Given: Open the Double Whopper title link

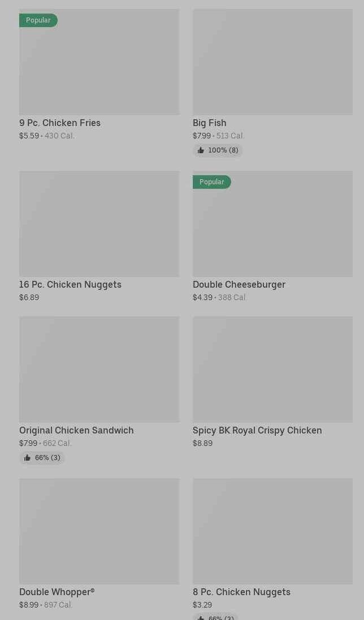Looking at the screenshot, I should pos(57,592).
